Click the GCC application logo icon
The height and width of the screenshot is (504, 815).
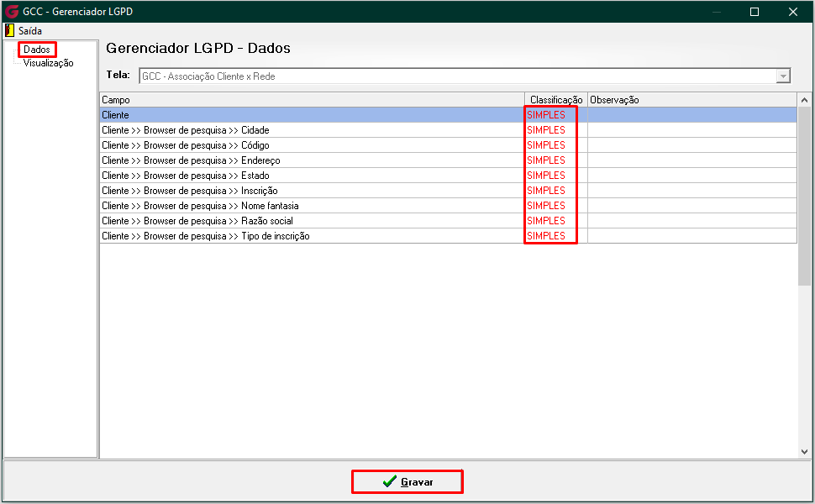[12, 12]
